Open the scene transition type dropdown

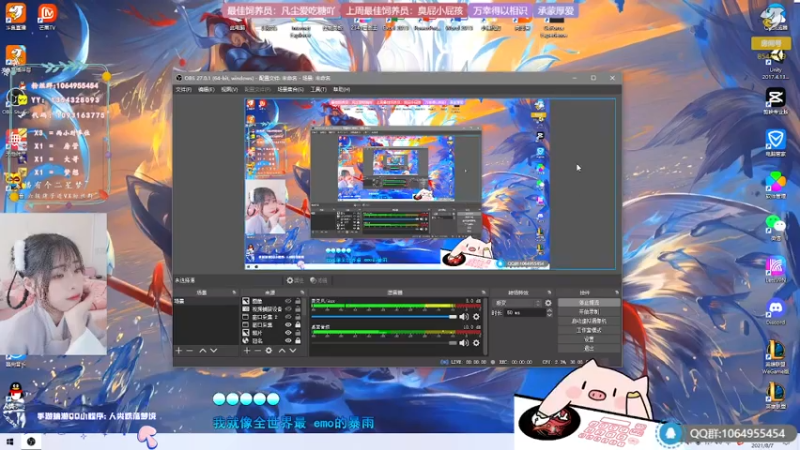click(x=517, y=303)
